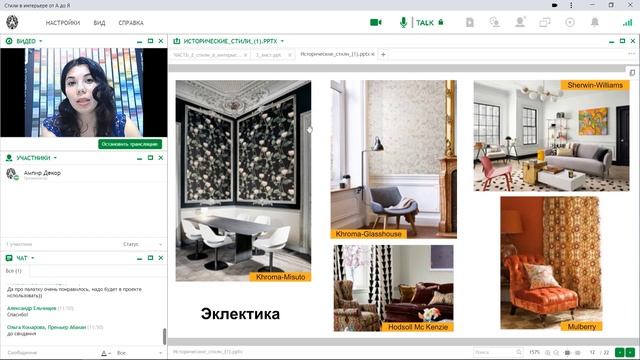This screenshot has height=360, width=640.
Task: Minimize the ВИДЕО panel
Action: (x=140, y=41)
